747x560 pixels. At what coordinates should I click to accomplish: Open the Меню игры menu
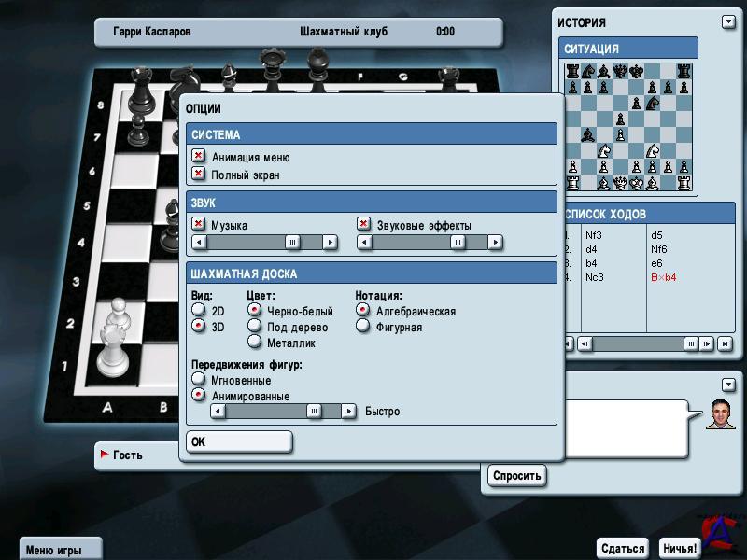[x=57, y=550]
